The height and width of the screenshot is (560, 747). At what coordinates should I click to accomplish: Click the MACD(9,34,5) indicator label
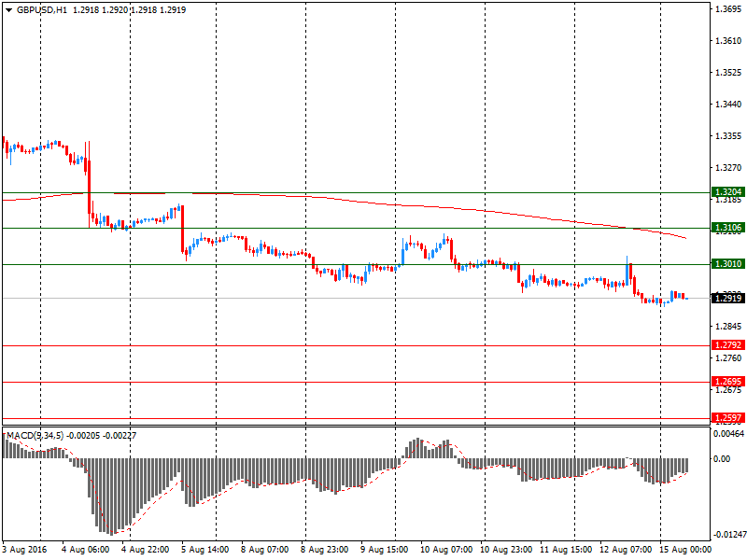(x=35, y=435)
